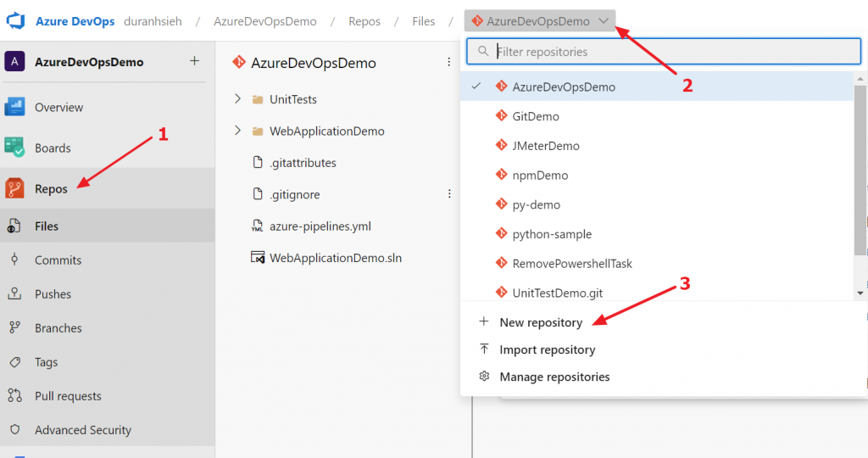Select AzureDevOpsDemo repository in list
Image resolution: width=868 pixels, height=458 pixels.
tap(657, 87)
